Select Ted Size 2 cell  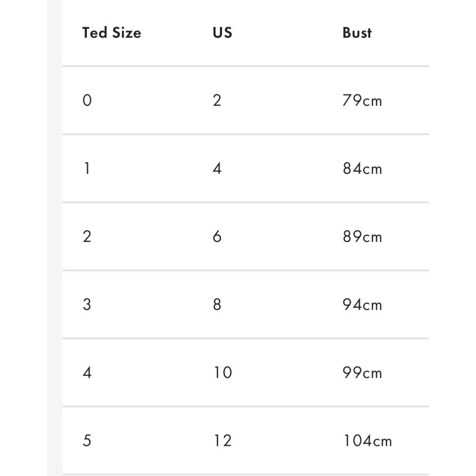pos(87,237)
